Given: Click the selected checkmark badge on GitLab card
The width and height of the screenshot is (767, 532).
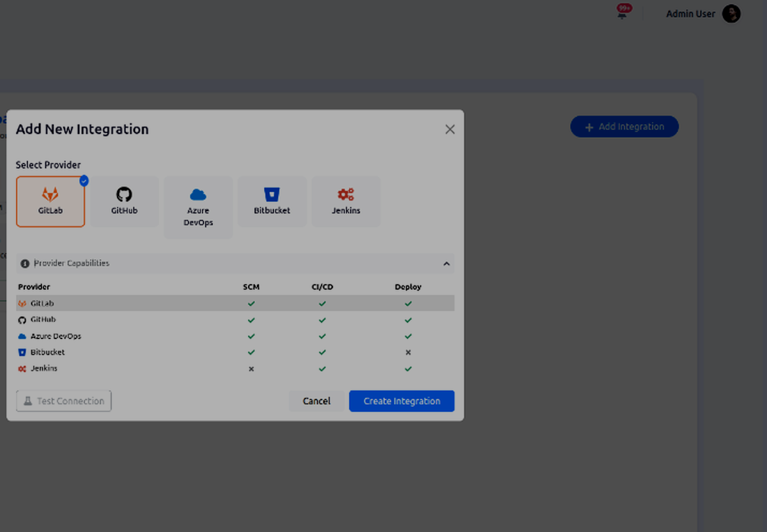Looking at the screenshot, I should (x=84, y=181).
